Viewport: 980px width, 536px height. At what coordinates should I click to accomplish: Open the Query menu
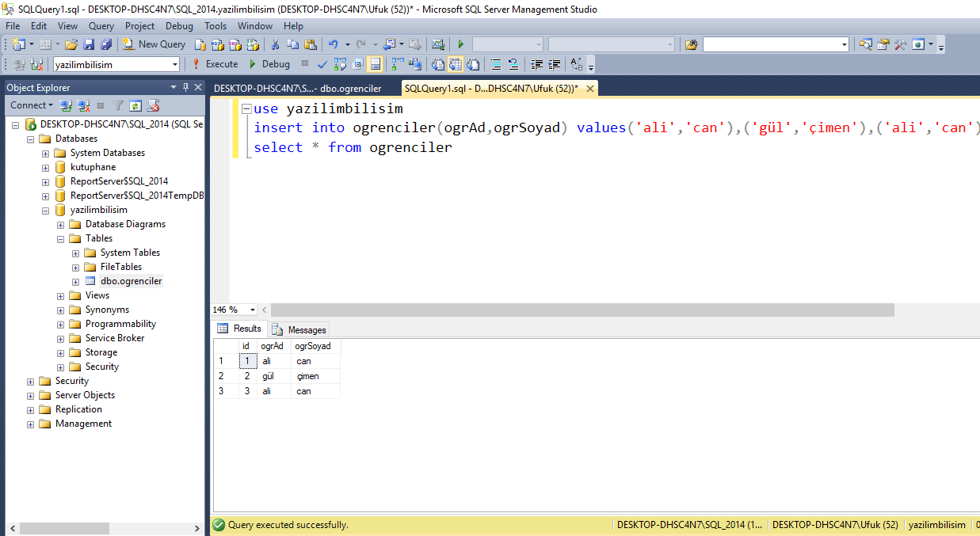pyautogui.click(x=101, y=26)
